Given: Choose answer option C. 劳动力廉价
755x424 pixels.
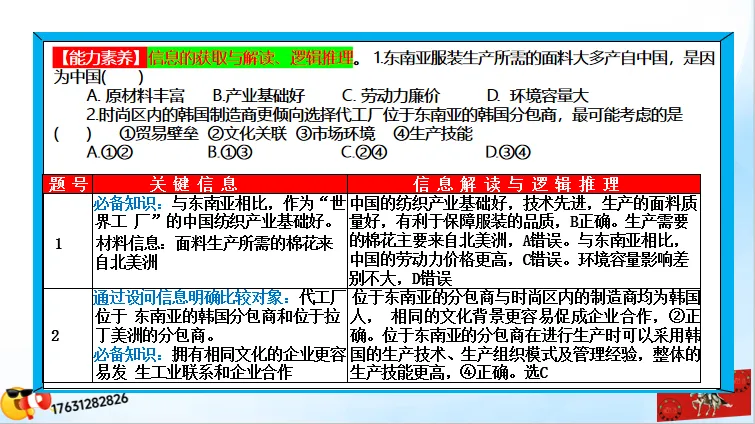Looking at the screenshot, I should (x=391, y=96).
